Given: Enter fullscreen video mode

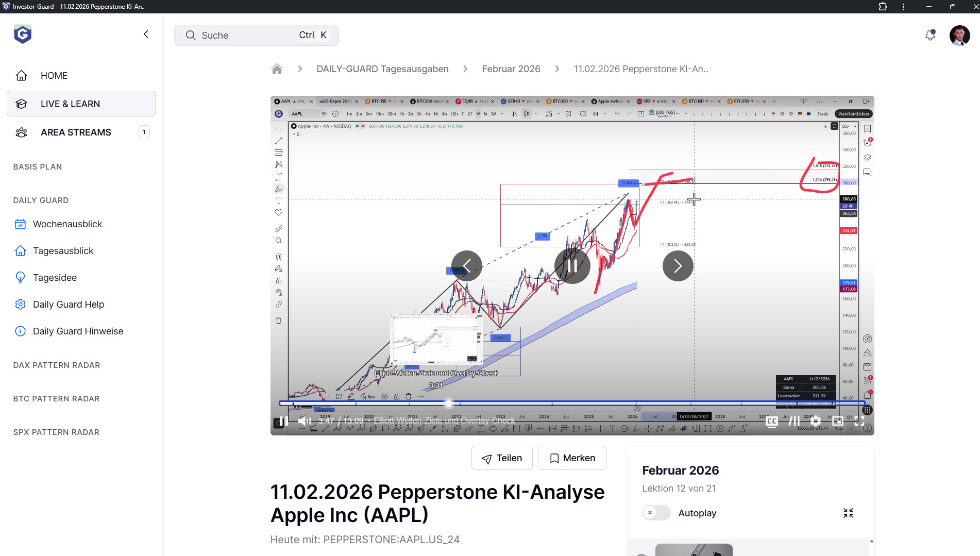Looking at the screenshot, I should 859,421.
